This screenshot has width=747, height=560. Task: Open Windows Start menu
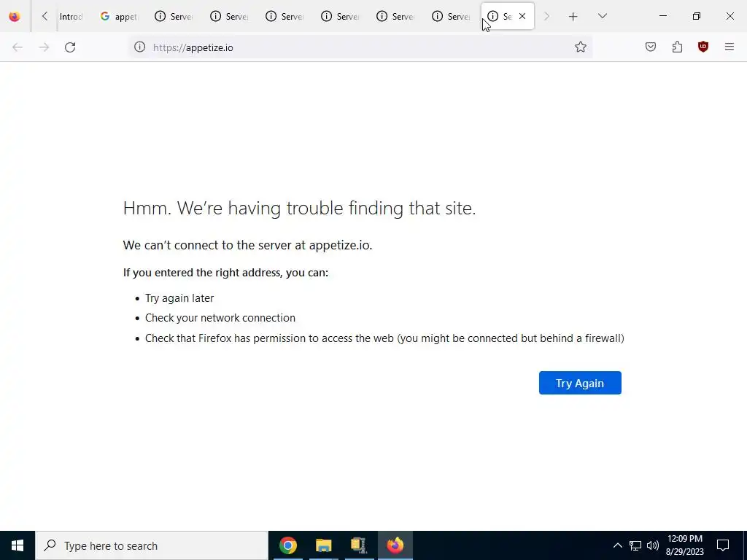(x=18, y=545)
